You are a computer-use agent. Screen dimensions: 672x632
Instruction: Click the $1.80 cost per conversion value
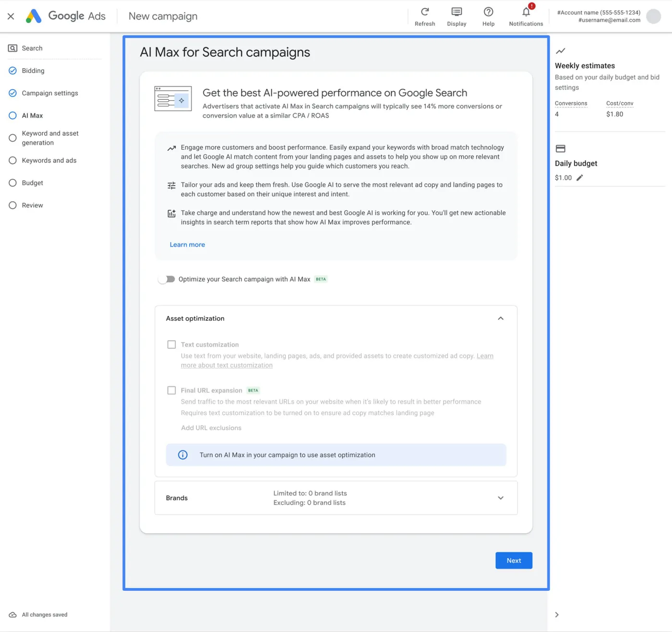click(615, 114)
